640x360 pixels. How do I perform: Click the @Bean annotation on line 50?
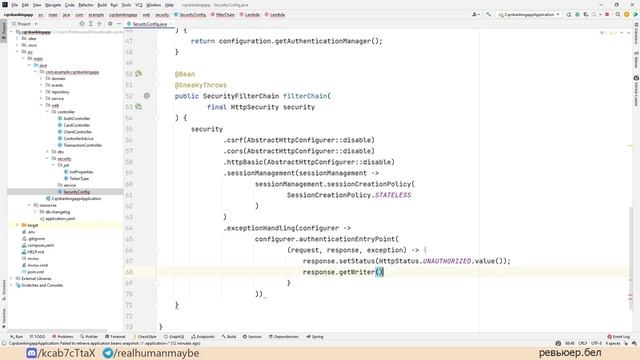click(185, 74)
